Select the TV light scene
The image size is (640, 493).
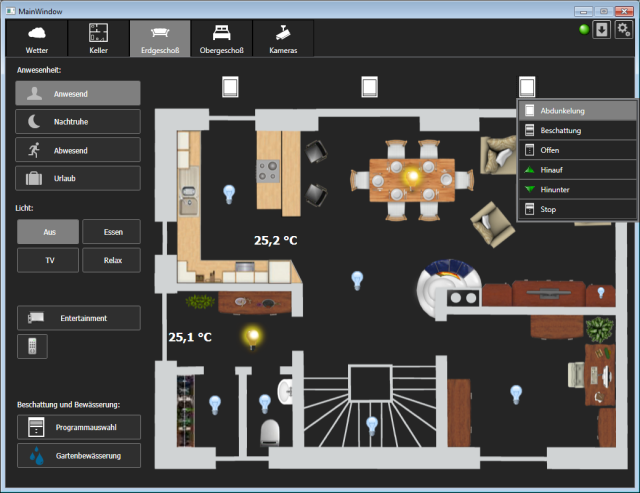[x=48, y=260]
